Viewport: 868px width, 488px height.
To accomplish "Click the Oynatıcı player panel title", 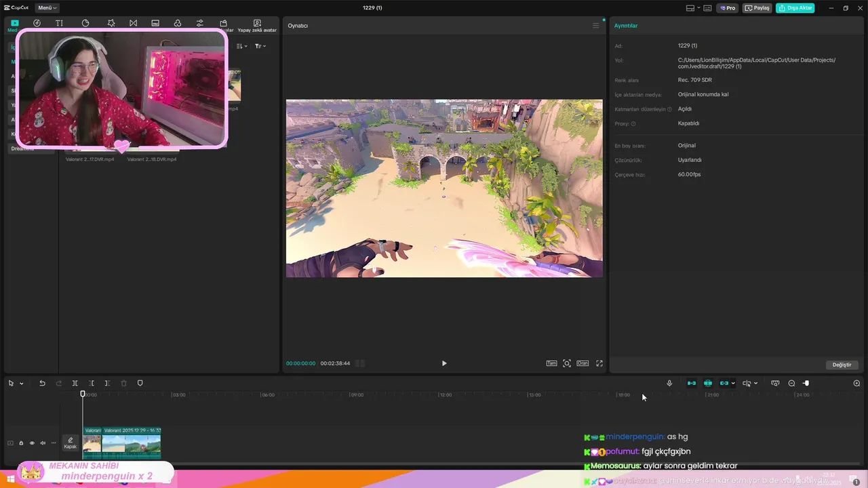I will pyautogui.click(x=298, y=26).
